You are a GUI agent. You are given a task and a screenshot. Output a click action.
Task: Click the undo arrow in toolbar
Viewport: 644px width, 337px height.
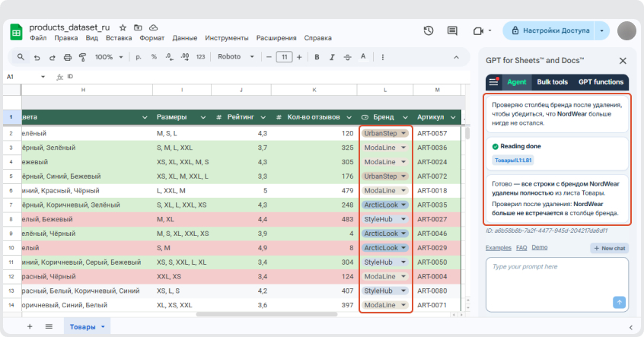(x=37, y=57)
